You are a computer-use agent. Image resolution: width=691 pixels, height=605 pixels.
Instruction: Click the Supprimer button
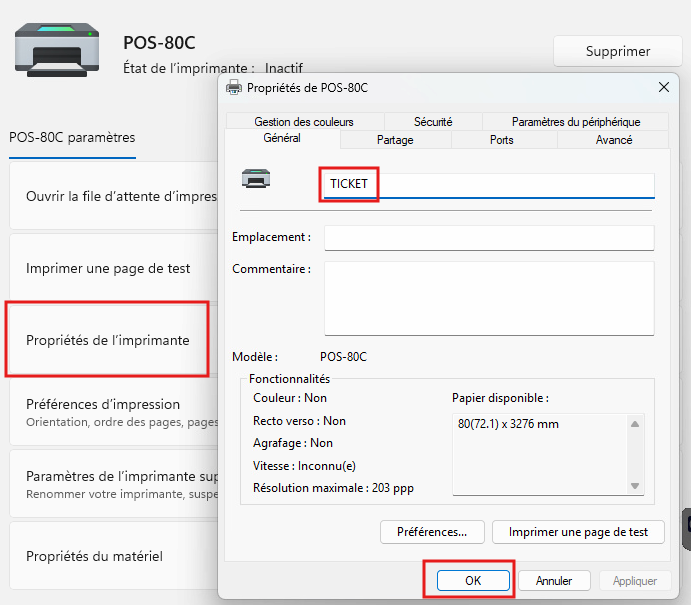pos(617,51)
